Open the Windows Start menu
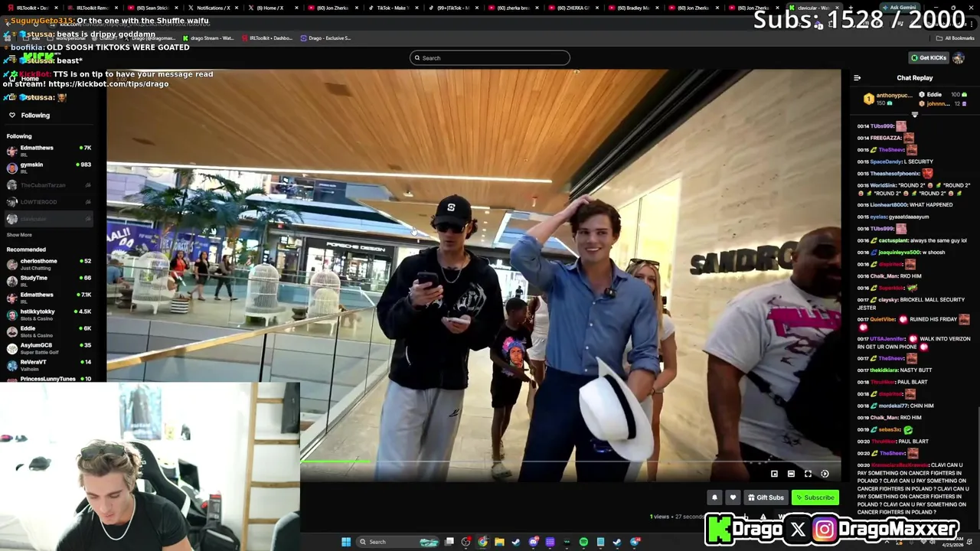Image resolution: width=980 pixels, height=551 pixels. [346, 542]
